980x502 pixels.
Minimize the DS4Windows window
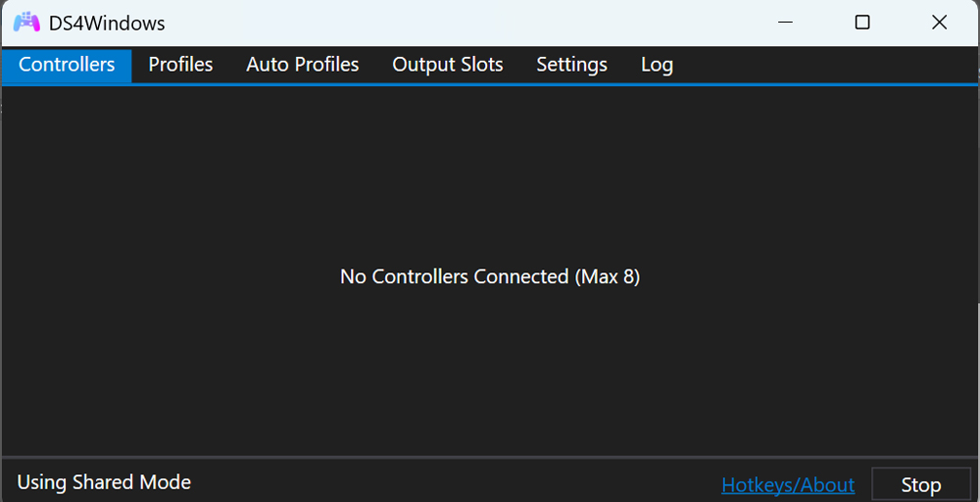(x=786, y=23)
